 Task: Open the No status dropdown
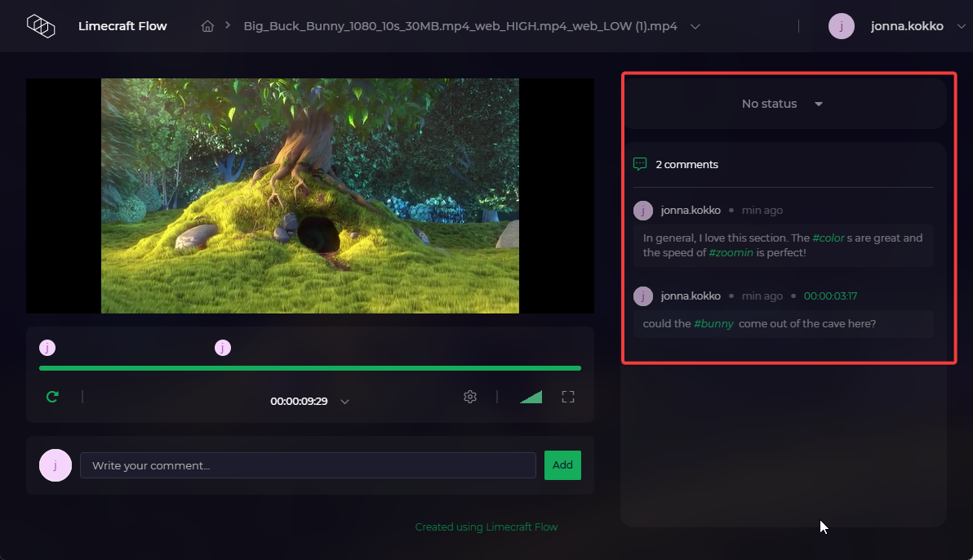(x=782, y=104)
